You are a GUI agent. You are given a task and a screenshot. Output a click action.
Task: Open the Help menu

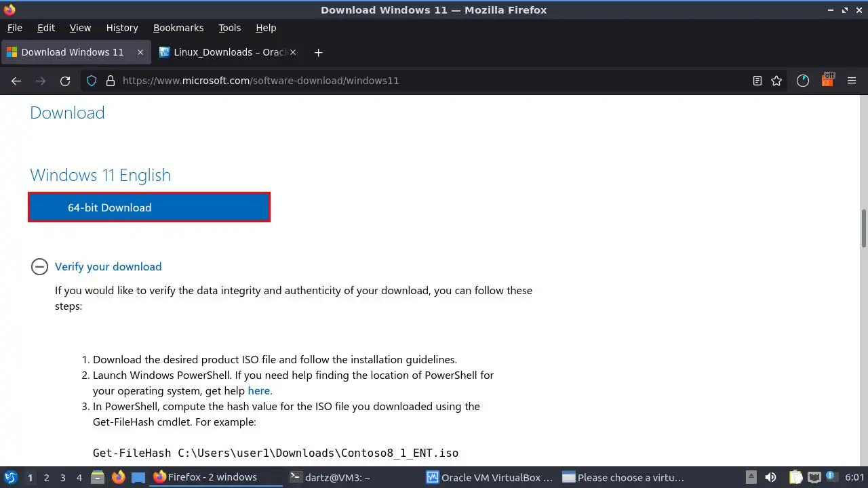click(266, 28)
